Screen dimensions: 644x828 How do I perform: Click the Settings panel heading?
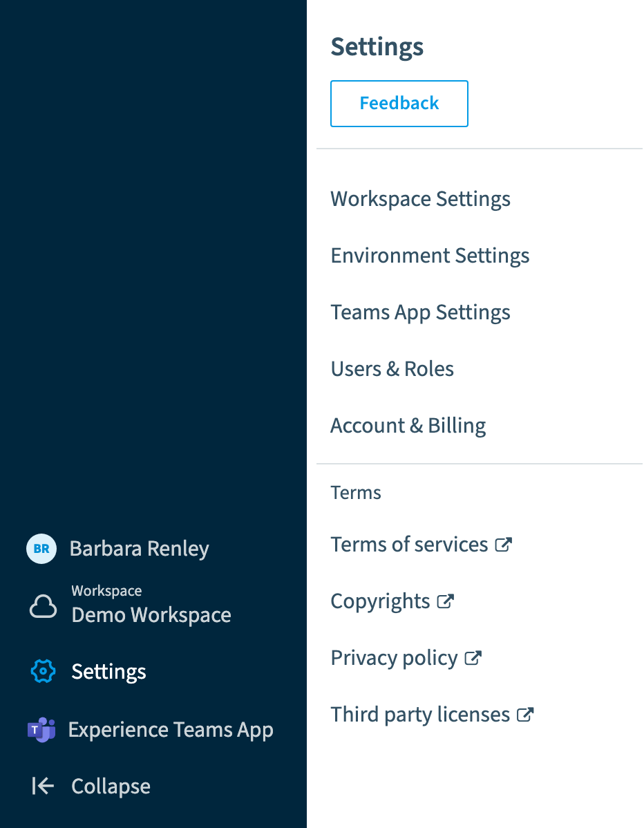pyautogui.click(x=377, y=47)
